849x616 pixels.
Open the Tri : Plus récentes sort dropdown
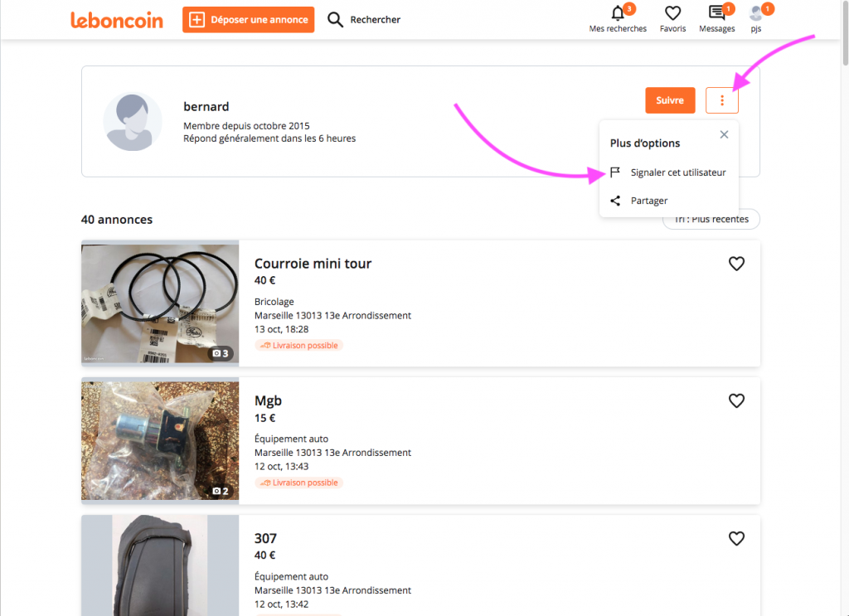pyautogui.click(x=711, y=219)
